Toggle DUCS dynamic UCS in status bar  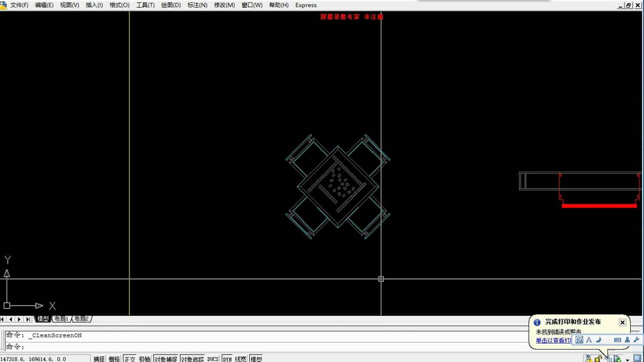coord(213,359)
